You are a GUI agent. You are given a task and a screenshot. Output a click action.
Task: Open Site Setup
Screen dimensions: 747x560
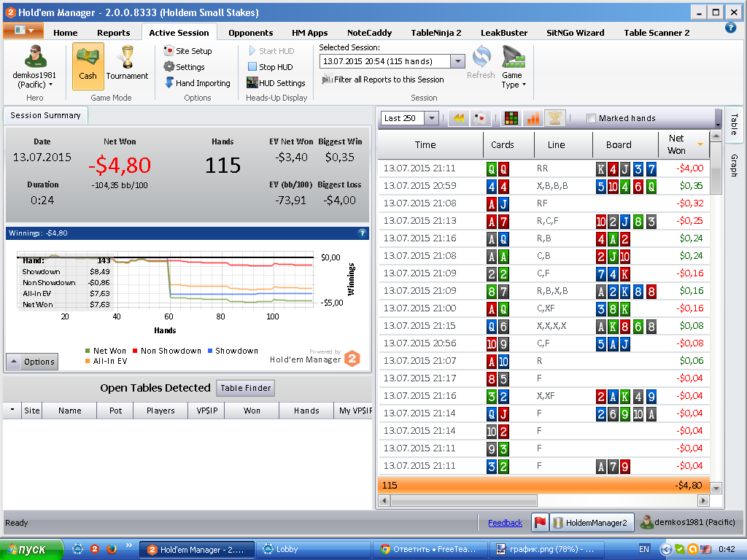point(187,51)
